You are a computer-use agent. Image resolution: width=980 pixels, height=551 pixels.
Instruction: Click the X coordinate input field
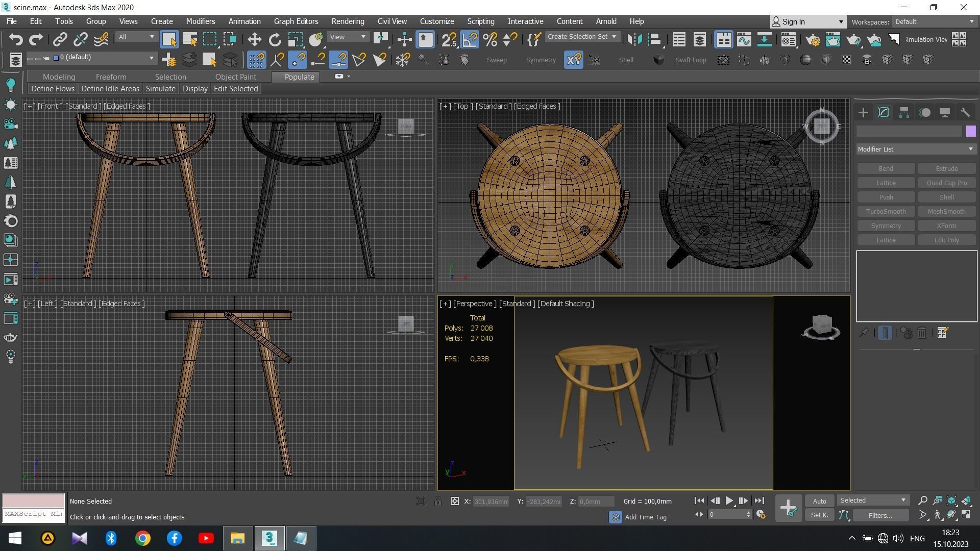tap(491, 502)
